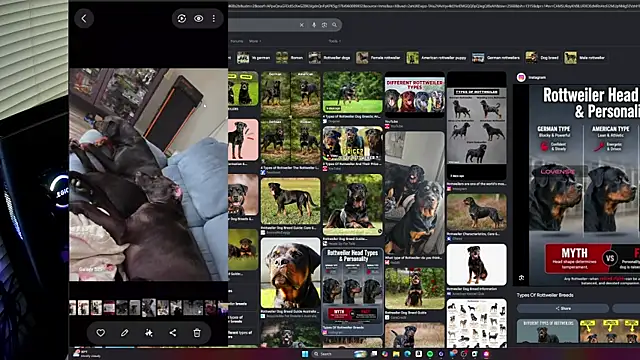Tap the trash delete icon
The image size is (640, 360).
197,333
